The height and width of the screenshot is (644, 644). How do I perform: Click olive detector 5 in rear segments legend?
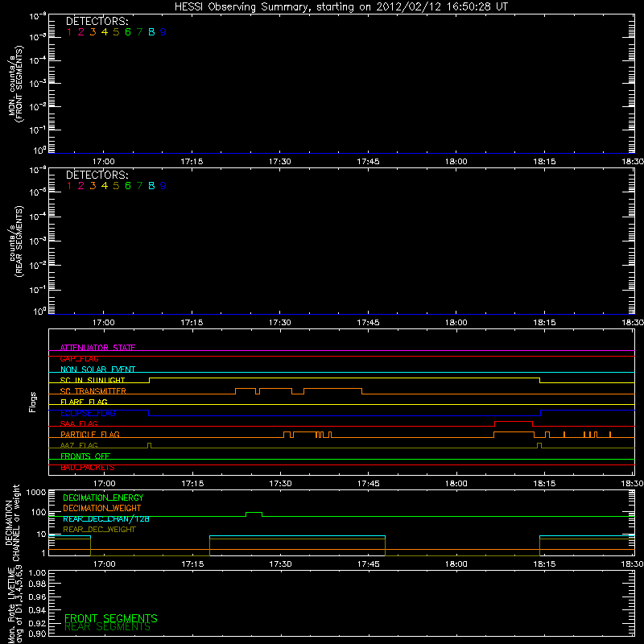(116, 186)
